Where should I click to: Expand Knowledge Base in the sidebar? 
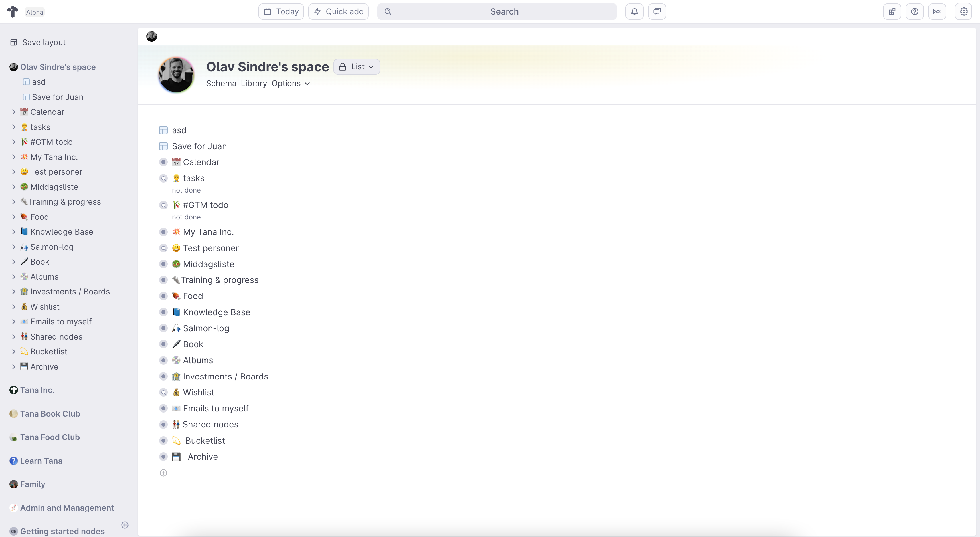coord(14,232)
